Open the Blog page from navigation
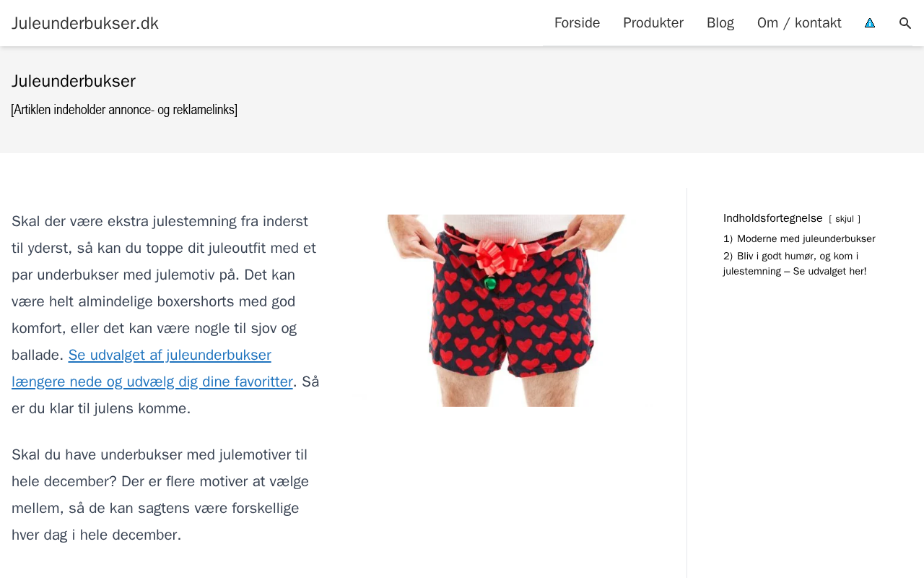Image resolution: width=924 pixels, height=578 pixels. (x=720, y=23)
